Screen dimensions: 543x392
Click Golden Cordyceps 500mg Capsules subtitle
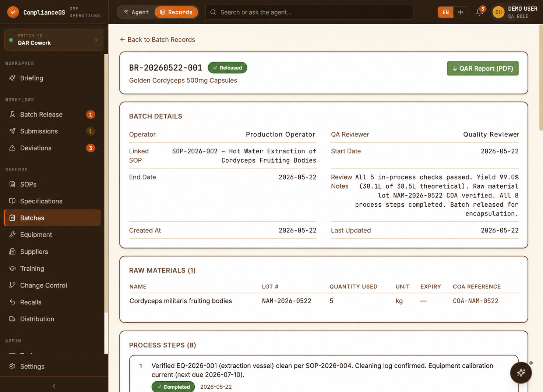tap(183, 80)
